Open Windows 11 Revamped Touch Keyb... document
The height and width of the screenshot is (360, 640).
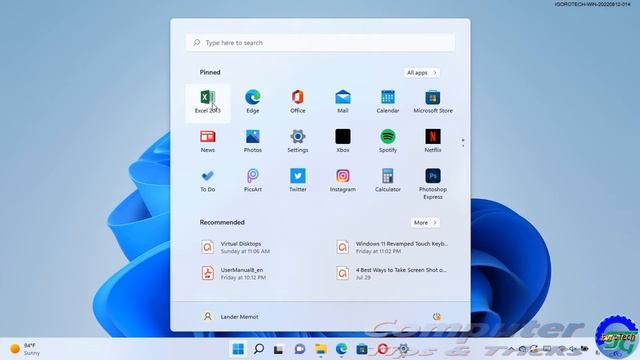(x=393, y=247)
